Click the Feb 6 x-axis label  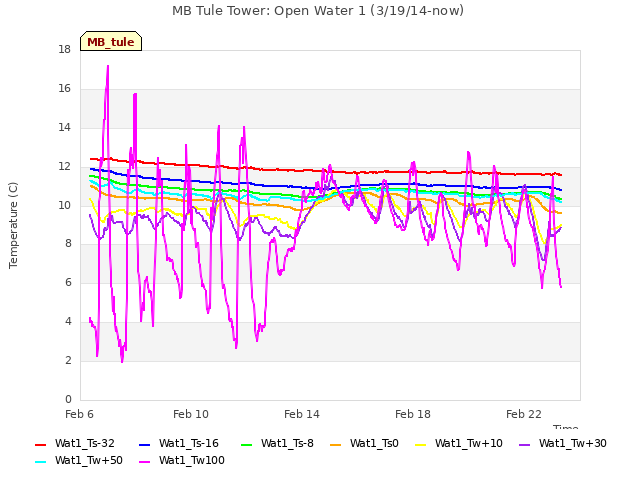(79, 414)
